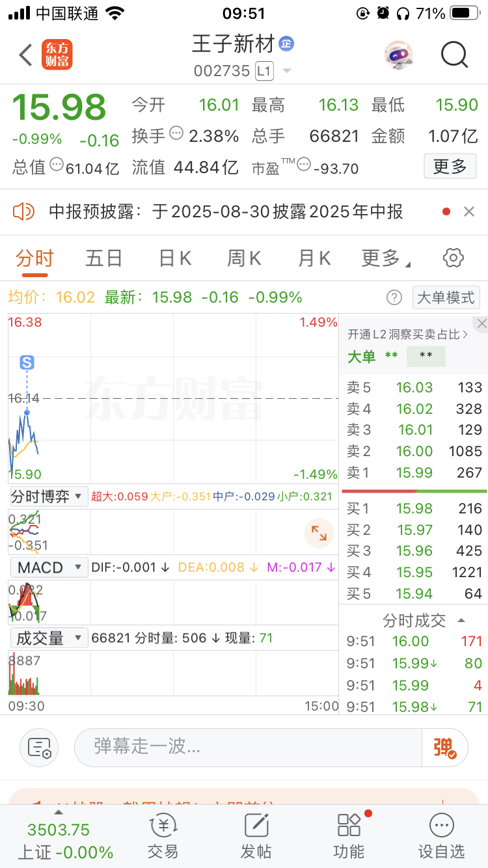Open the 中报预披露 announcement
488x868 pixels.
point(226,211)
